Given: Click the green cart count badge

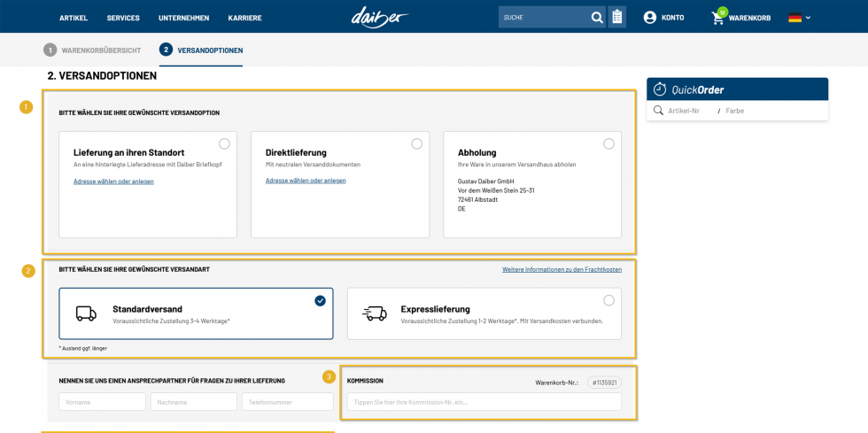Looking at the screenshot, I should pyautogui.click(x=722, y=12).
